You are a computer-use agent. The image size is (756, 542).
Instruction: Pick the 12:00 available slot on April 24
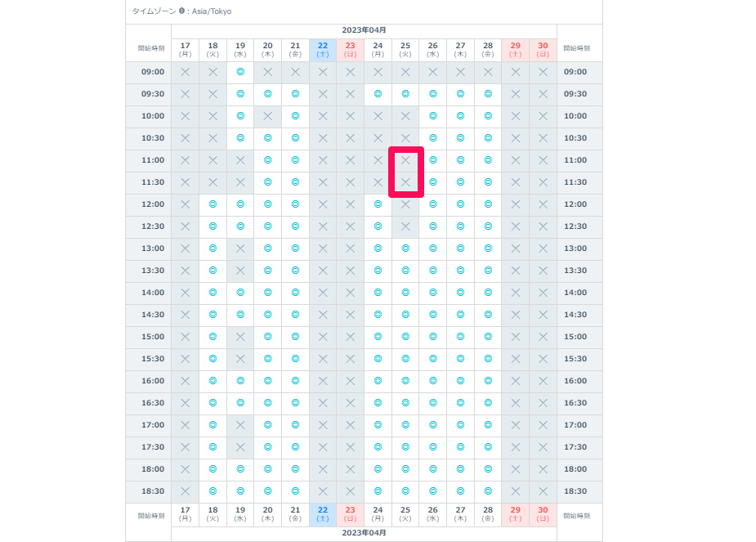pyautogui.click(x=378, y=204)
